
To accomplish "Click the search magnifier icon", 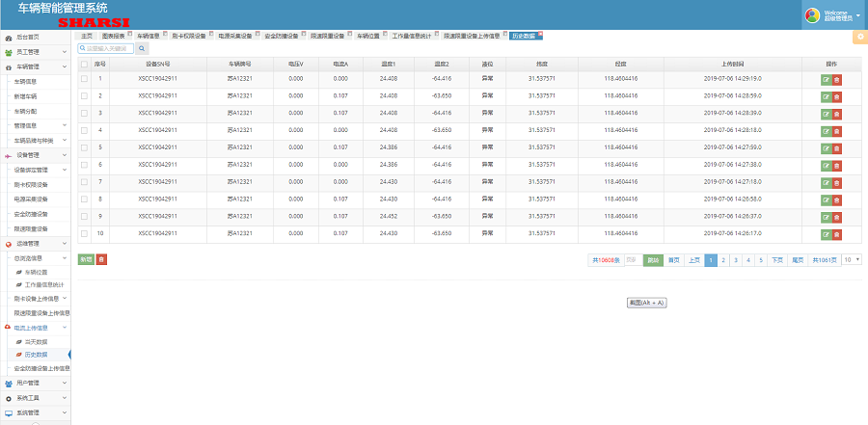I will click(x=83, y=48).
